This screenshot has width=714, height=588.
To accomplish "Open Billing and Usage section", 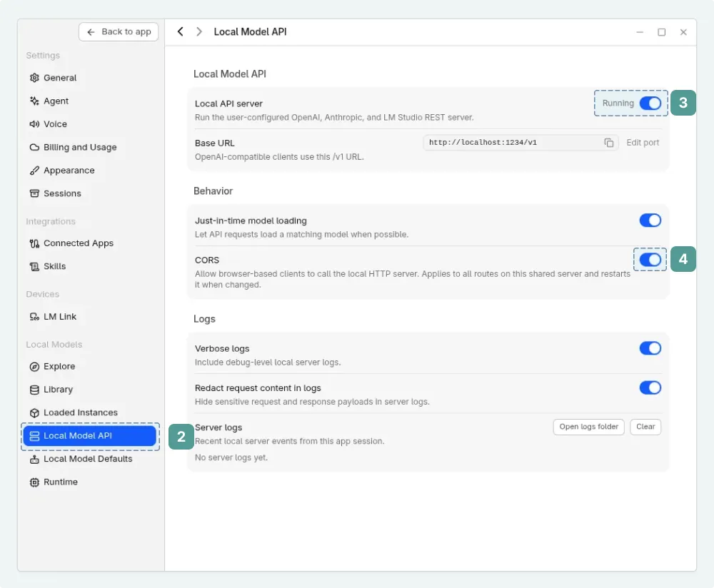I will pos(90,147).
